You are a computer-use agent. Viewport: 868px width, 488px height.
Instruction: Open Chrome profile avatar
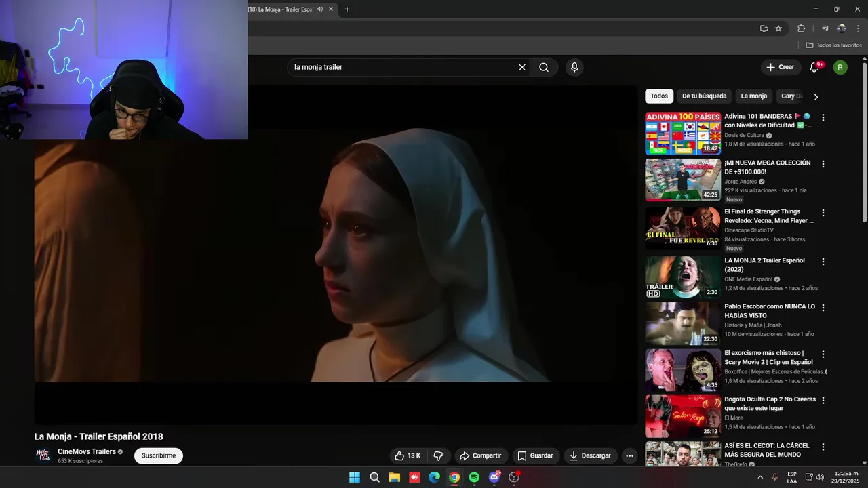[x=842, y=28]
